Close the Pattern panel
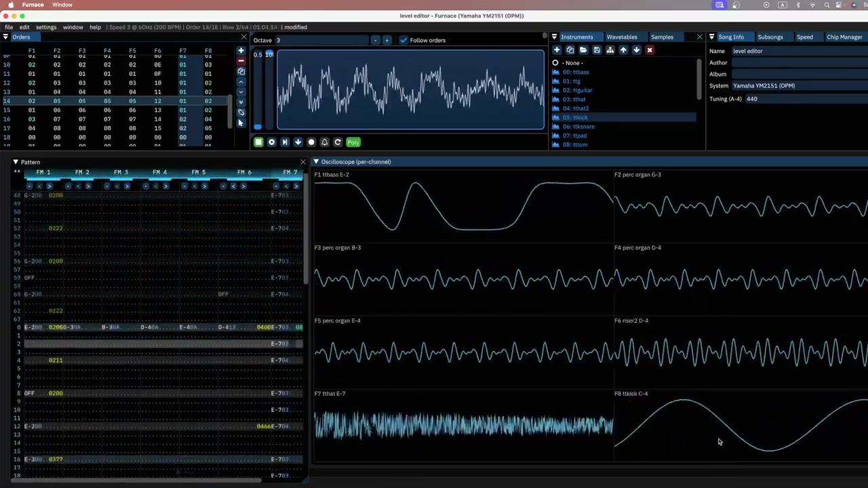Image resolution: width=868 pixels, height=488 pixels. (302, 162)
